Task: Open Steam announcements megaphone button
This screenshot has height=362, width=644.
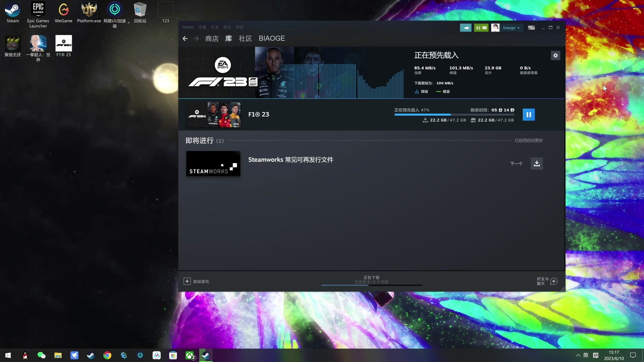Action: point(466,28)
